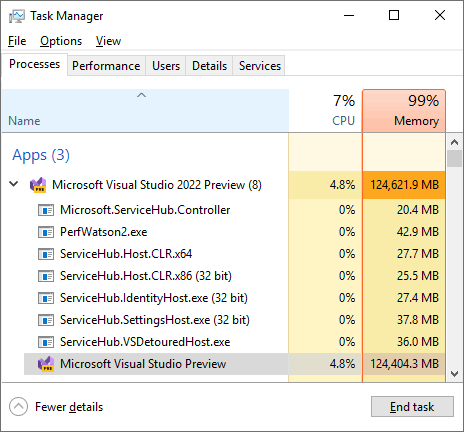Toggle sort direction arrow above Name column
The height and width of the screenshot is (432, 464).
tap(141, 95)
